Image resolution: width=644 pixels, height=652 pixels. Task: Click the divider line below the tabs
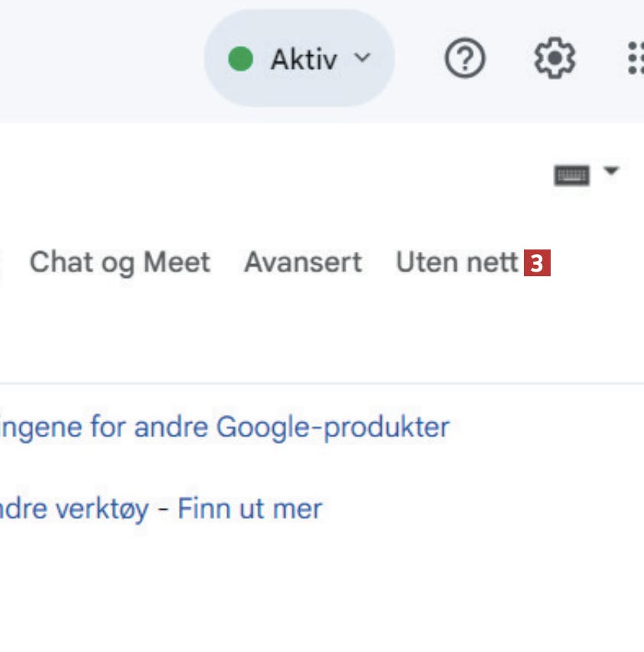coord(321,383)
